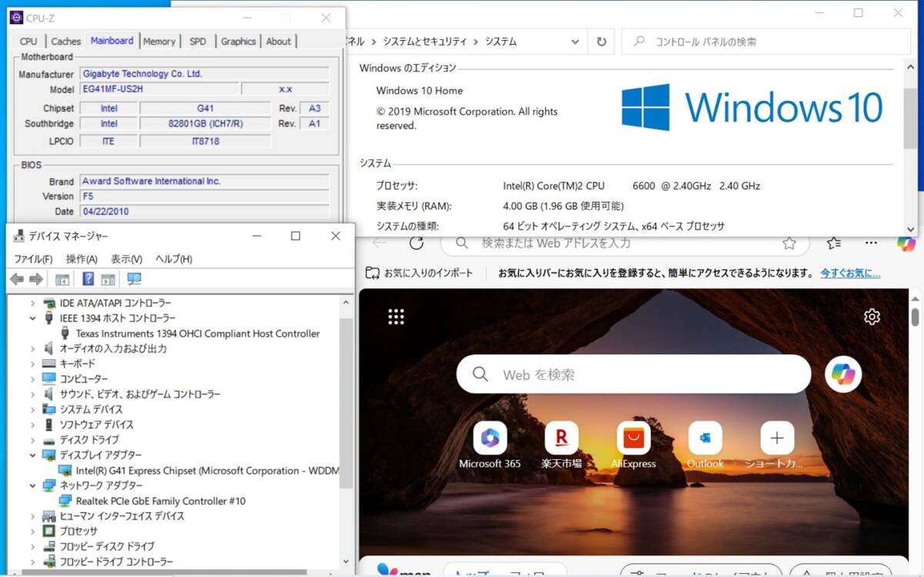Click the favorite star in Edge address bar
Screen dimensions: 924x577
click(789, 243)
